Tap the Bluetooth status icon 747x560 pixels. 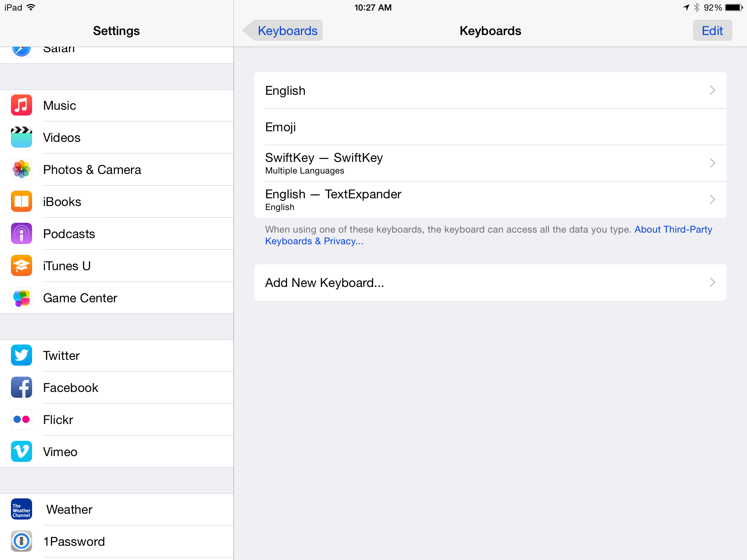[x=696, y=7]
